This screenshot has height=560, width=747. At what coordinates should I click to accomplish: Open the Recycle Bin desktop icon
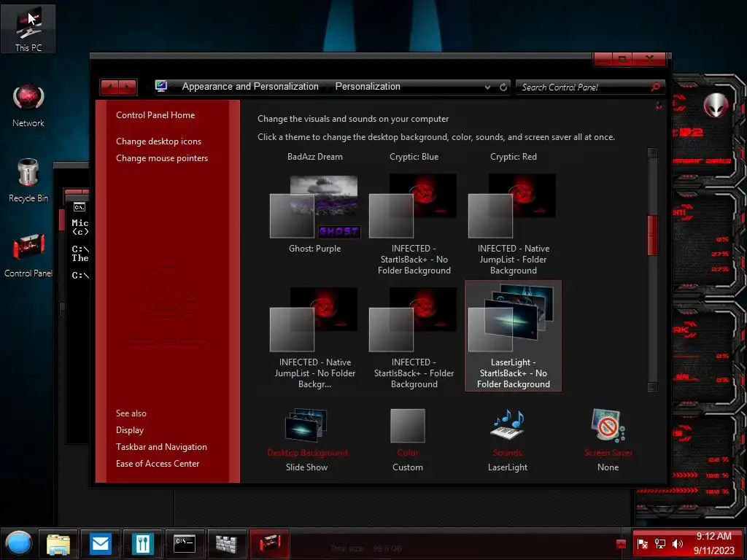tap(28, 181)
